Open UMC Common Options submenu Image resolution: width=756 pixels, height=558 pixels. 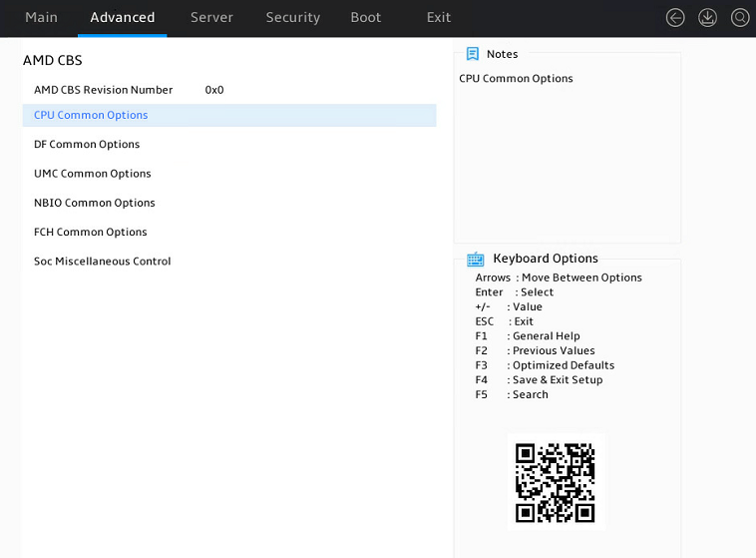coord(93,174)
